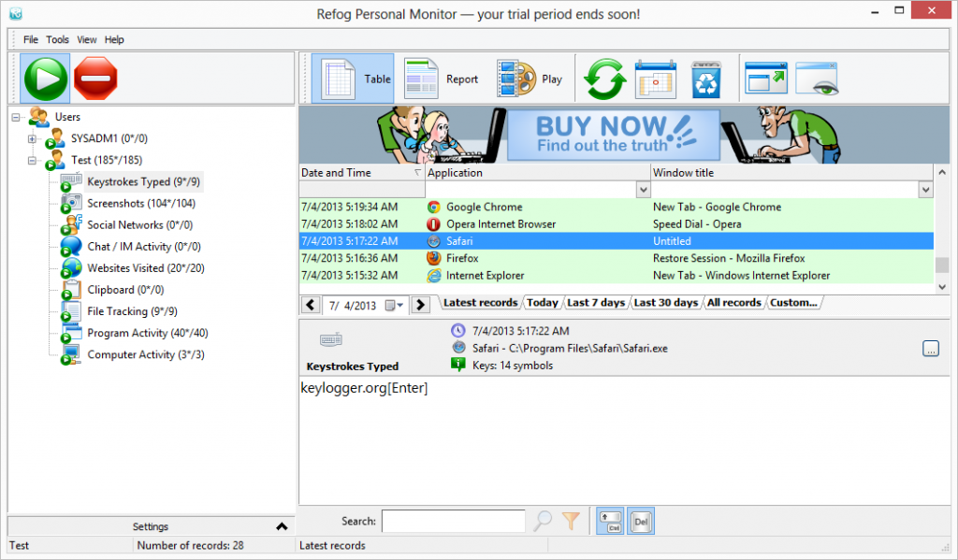The height and width of the screenshot is (560, 958).
Task: Click the green Start monitoring button
Action: coord(45,79)
